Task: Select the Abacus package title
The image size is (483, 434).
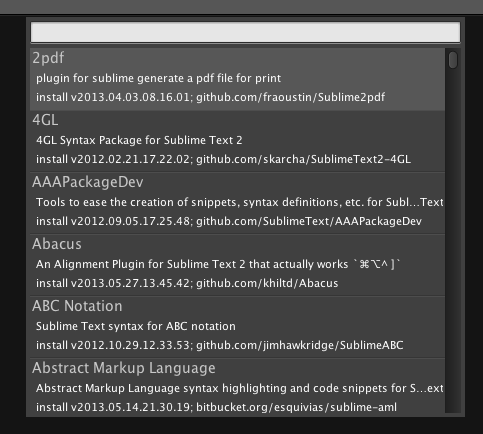Action: pyautogui.click(x=57, y=244)
